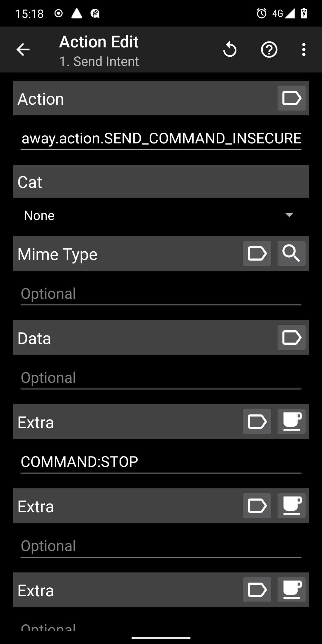Tap the alarm clock status bar icon
Viewport: 322px width, 644px height.
[x=261, y=13]
